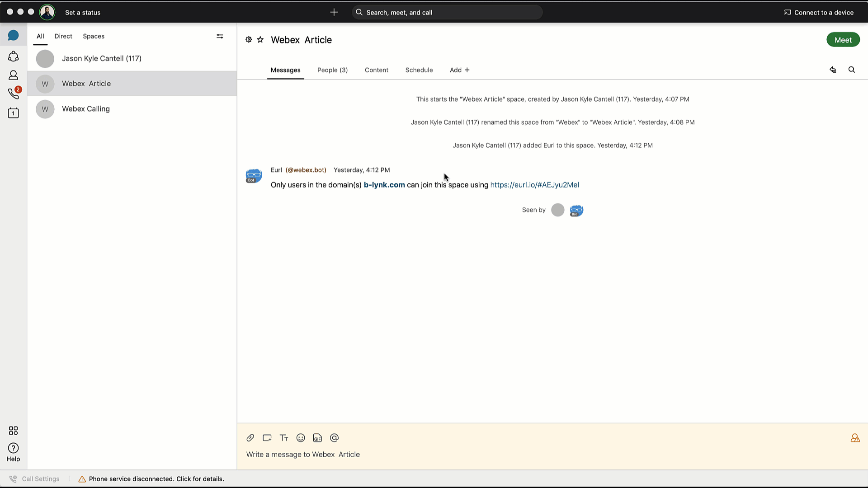Switch to the Spaces filter tab
Screen dimensions: 868x488
click(x=94, y=36)
